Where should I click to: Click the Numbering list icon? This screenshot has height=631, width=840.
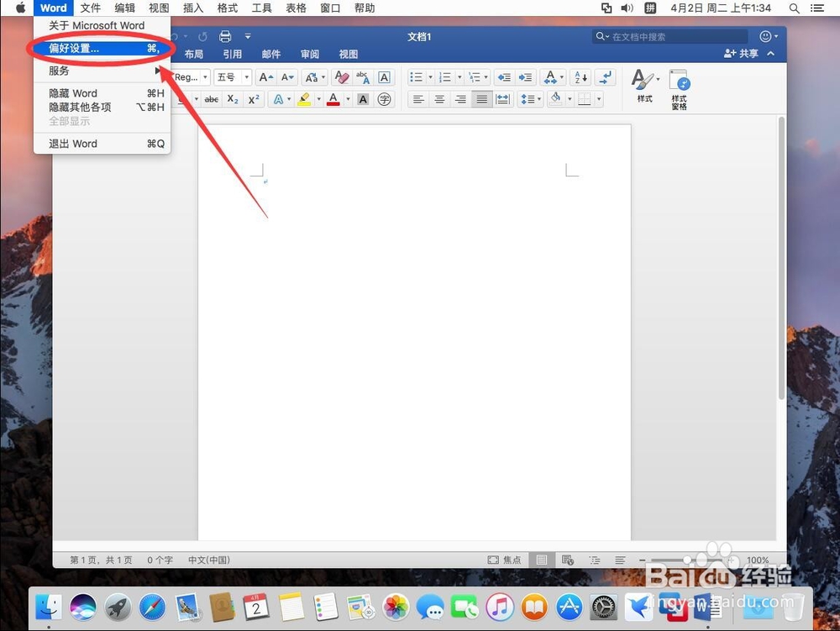click(445, 77)
